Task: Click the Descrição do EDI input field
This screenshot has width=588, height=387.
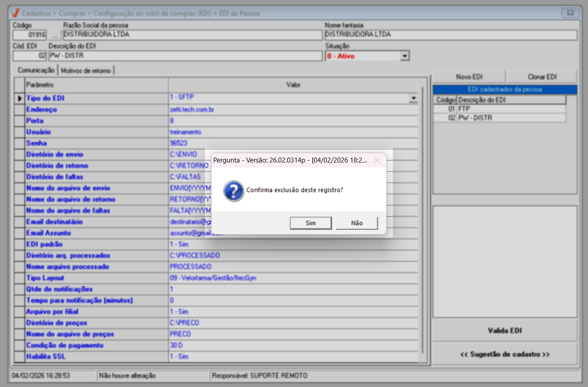Action: point(184,56)
